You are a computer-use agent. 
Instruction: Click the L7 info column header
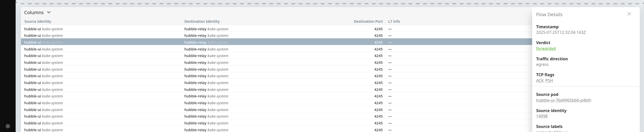click(394, 21)
